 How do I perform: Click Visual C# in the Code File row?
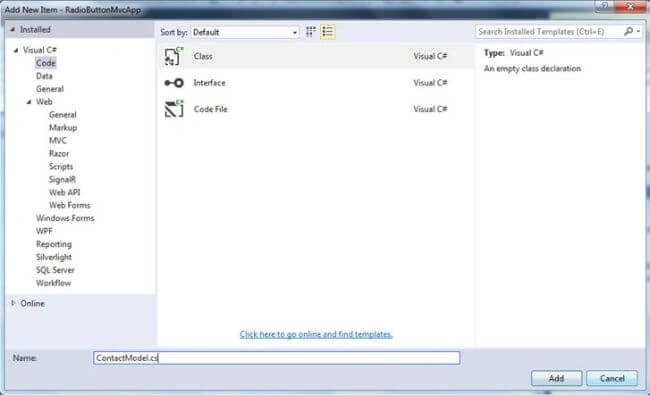pos(430,109)
